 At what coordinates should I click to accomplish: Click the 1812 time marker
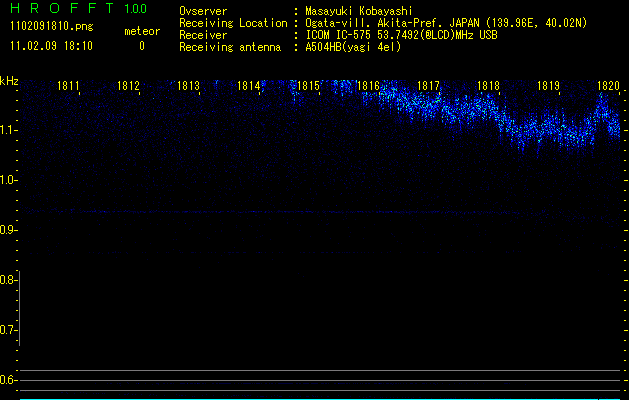(128, 86)
